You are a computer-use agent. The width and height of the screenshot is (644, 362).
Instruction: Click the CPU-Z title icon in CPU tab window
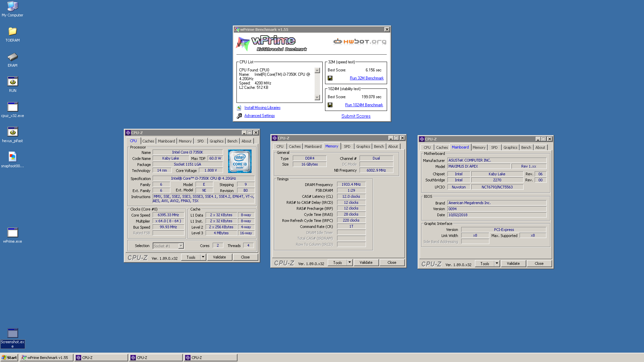(128, 133)
